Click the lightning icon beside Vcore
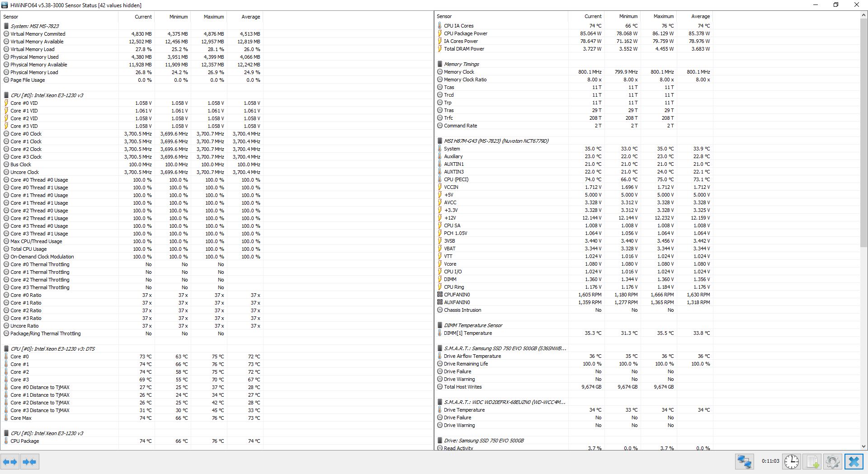 440,264
